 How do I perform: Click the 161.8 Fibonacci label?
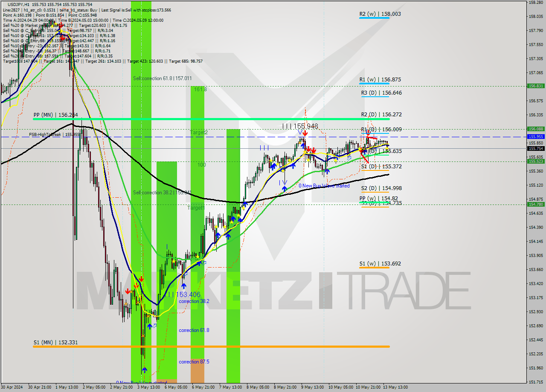[200, 89]
